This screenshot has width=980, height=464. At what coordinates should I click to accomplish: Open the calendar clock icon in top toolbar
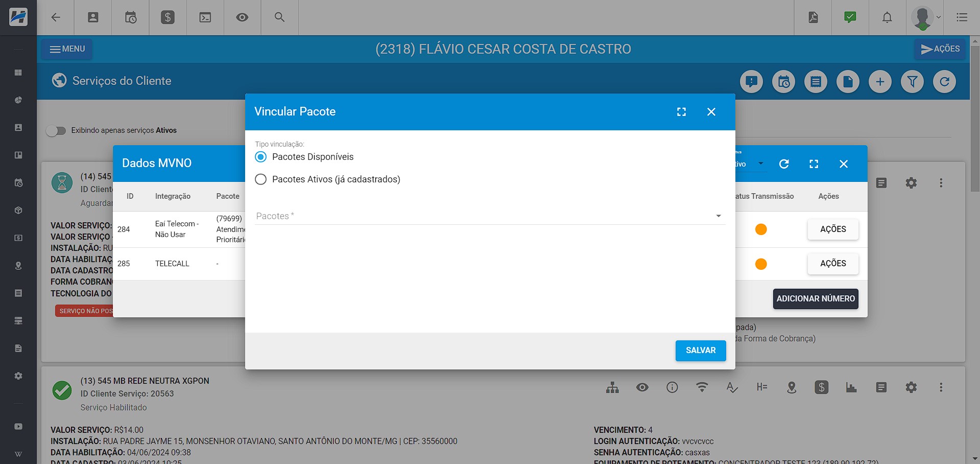131,17
